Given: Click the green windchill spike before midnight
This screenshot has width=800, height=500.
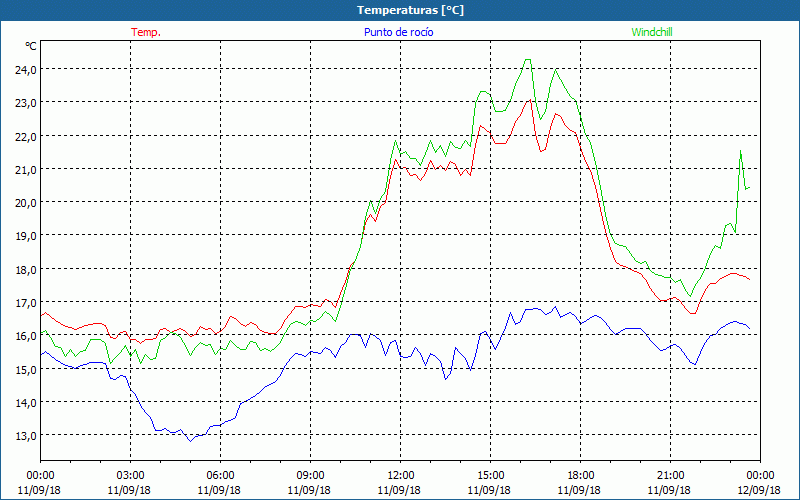Looking at the screenshot, I should click(x=740, y=151).
